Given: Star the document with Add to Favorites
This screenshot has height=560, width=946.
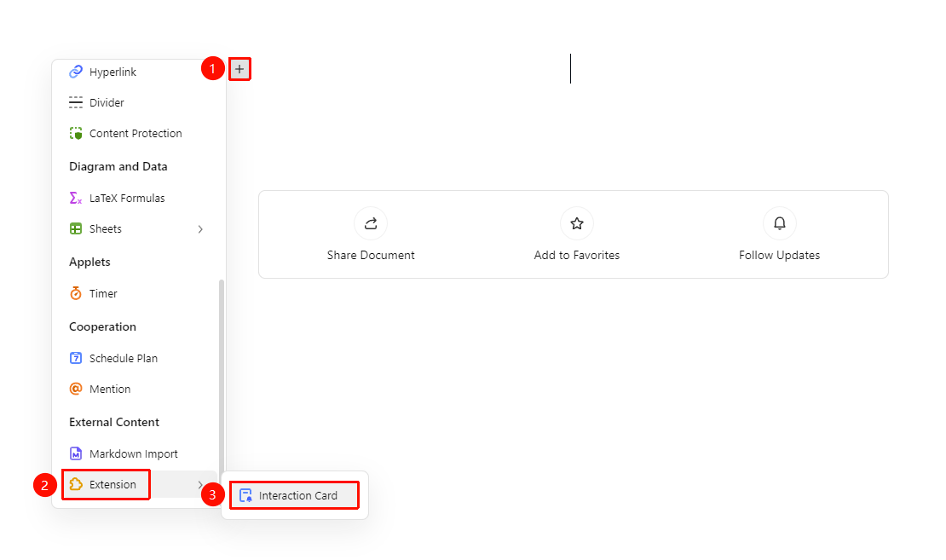Looking at the screenshot, I should coord(577,234).
